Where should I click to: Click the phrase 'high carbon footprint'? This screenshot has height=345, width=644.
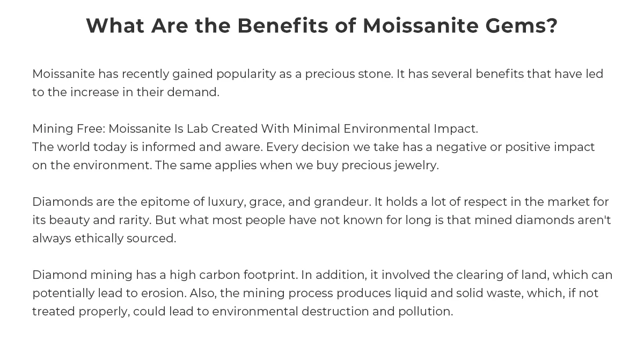coord(233,275)
